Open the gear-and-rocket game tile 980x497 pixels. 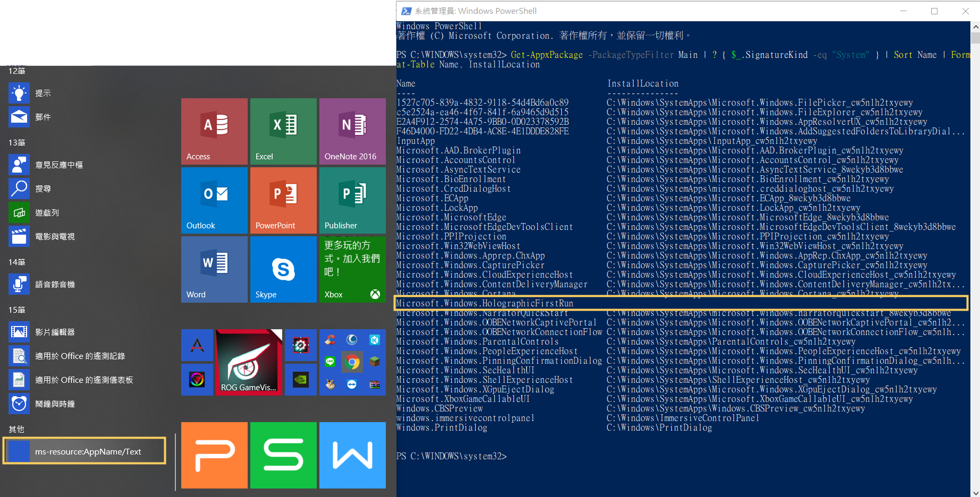click(x=301, y=345)
